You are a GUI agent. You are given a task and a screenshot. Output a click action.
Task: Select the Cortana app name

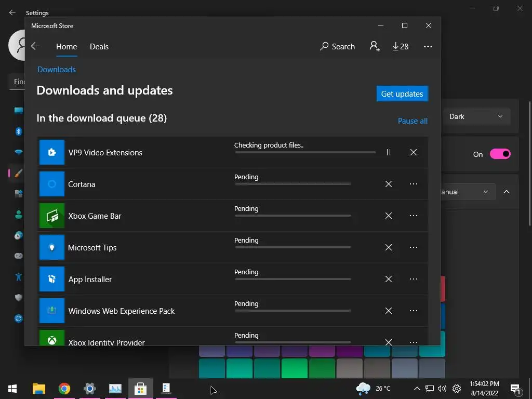click(82, 184)
